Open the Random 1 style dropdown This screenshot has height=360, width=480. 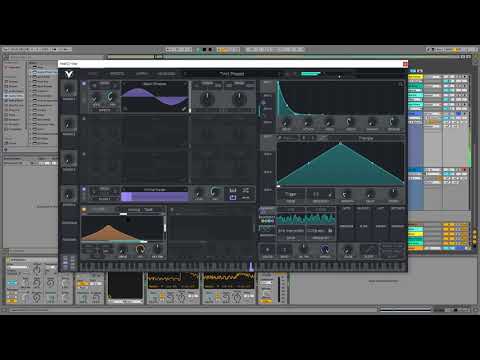click(x=291, y=230)
